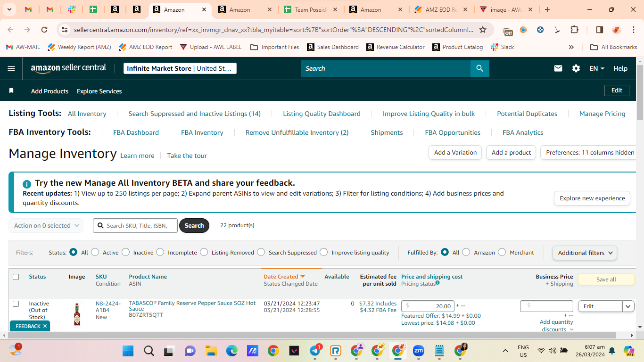Select Fulfilled By Amazon radio button
The height and width of the screenshot is (362, 644).
pos(466,252)
